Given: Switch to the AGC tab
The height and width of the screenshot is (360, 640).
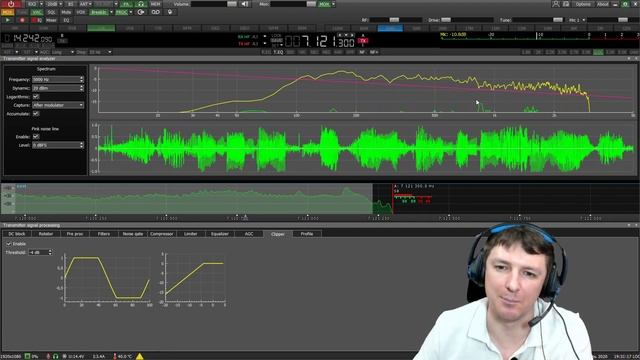Looking at the screenshot, I should click(x=249, y=234).
